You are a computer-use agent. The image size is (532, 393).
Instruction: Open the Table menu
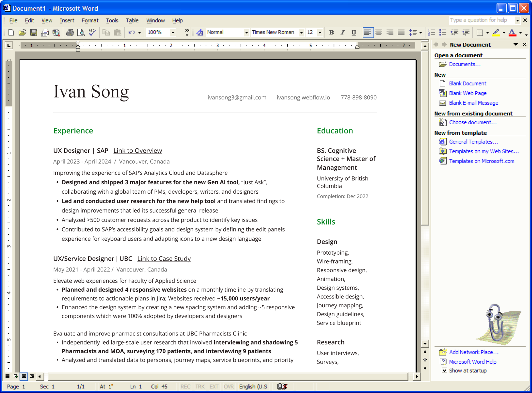pos(132,20)
